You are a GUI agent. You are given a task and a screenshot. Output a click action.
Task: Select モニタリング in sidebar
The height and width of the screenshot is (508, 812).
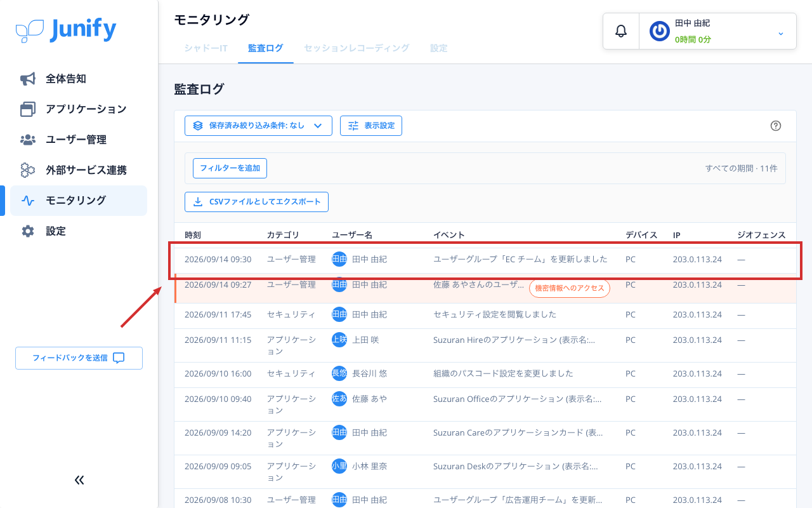79,201
